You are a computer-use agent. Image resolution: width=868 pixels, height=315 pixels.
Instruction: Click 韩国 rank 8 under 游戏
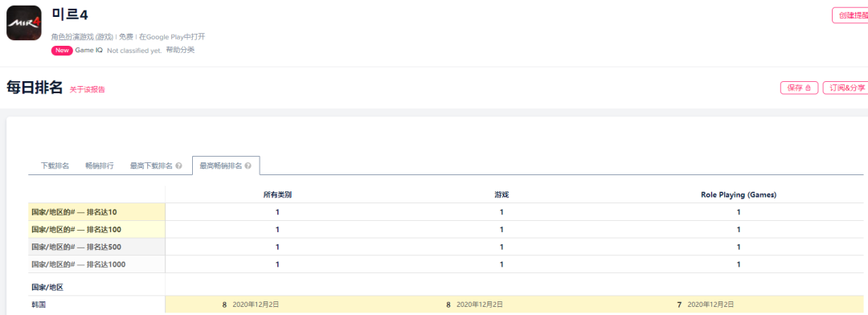point(448,305)
